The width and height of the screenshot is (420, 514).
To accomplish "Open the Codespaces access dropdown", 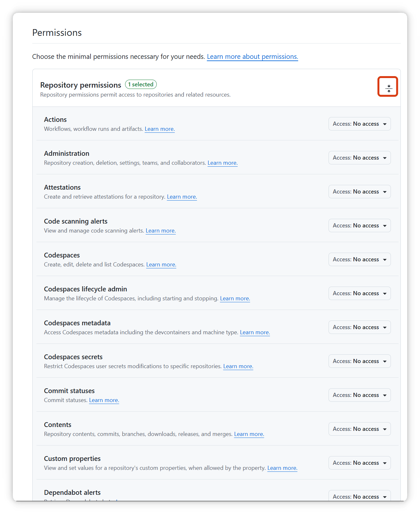I will pos(360,259).
